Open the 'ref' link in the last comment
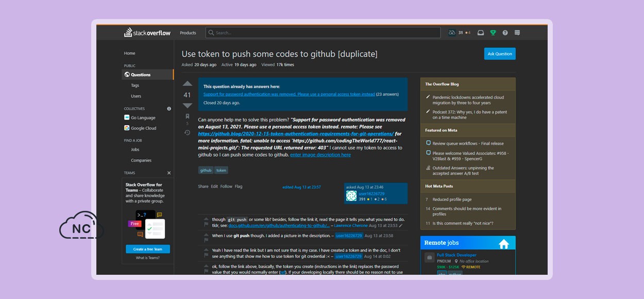The width and height of the screenshot is (644, 299). click(282, 272)
